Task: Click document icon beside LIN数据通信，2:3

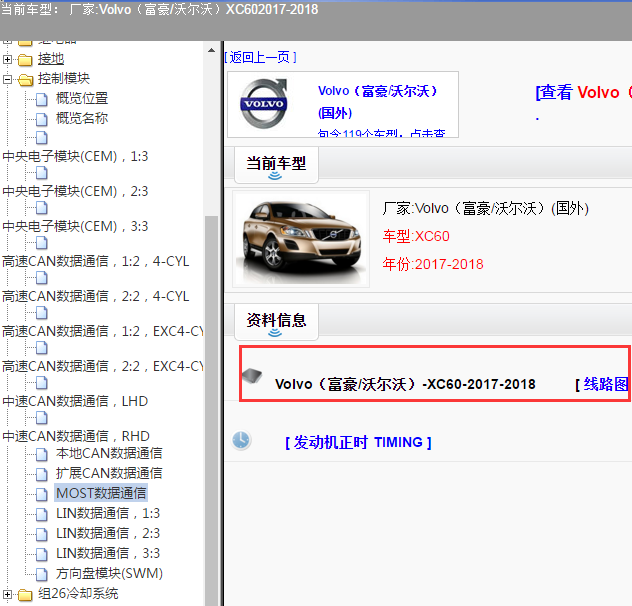Action: (42, 534)
